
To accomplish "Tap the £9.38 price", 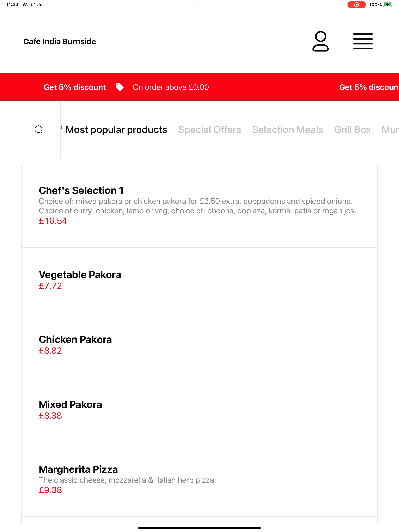I will point(50,490).
